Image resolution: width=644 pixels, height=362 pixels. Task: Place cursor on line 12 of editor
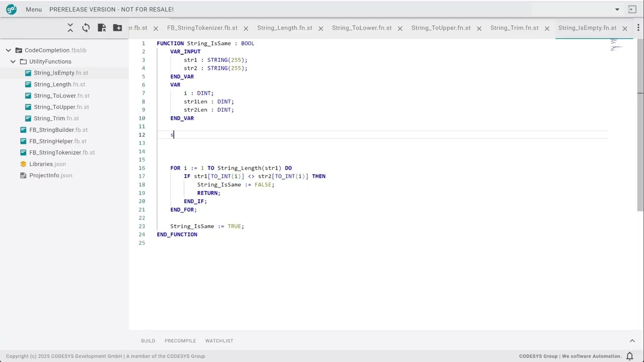[382, 135]
